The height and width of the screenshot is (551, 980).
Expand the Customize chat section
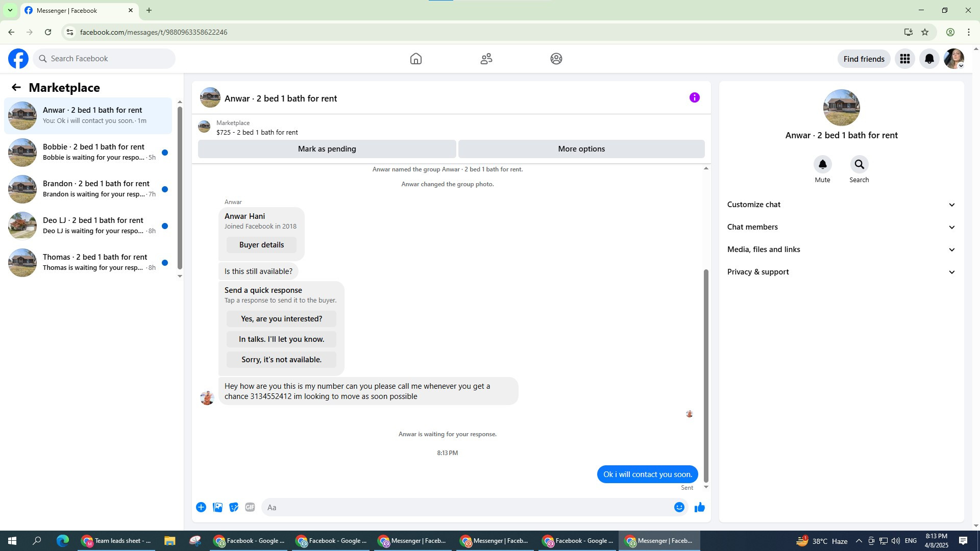point(841,205)
